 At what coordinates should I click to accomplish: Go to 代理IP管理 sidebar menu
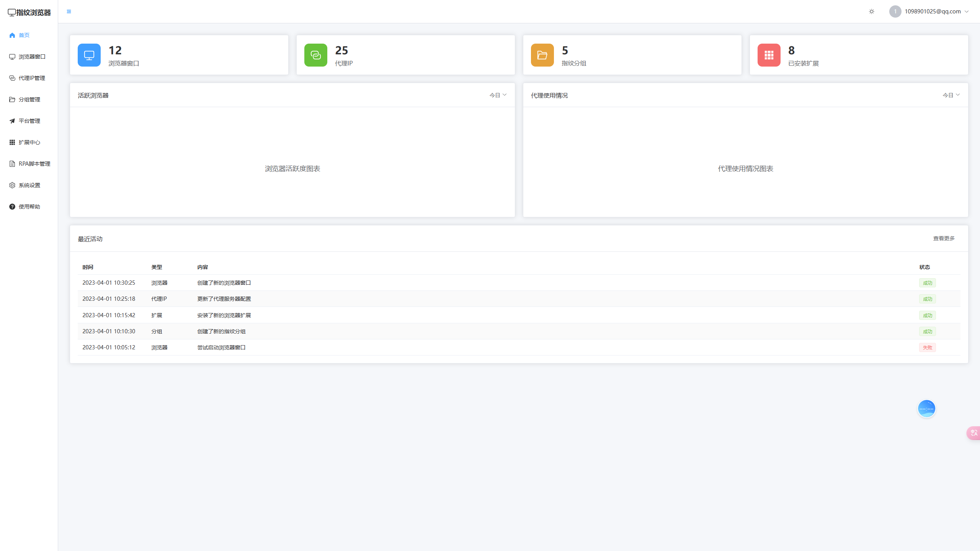32,78
